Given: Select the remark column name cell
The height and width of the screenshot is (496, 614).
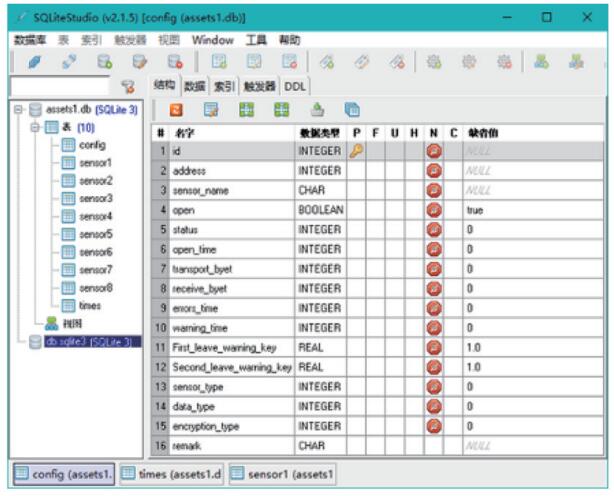Looking at the screenshot, I should pyautogui.click(x=232, y=446).
